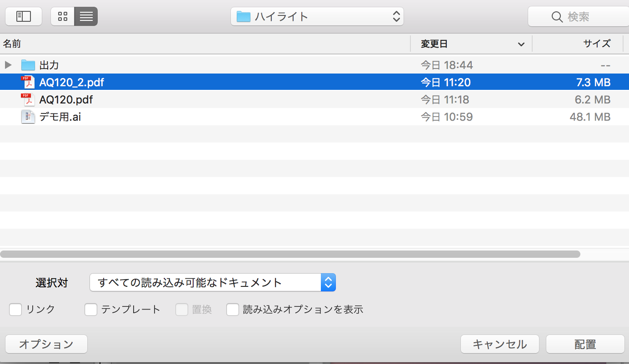Expand the 出力 folder disclosure triangle
The height and width of the screenshot is (364, 629).
(8, 65)
